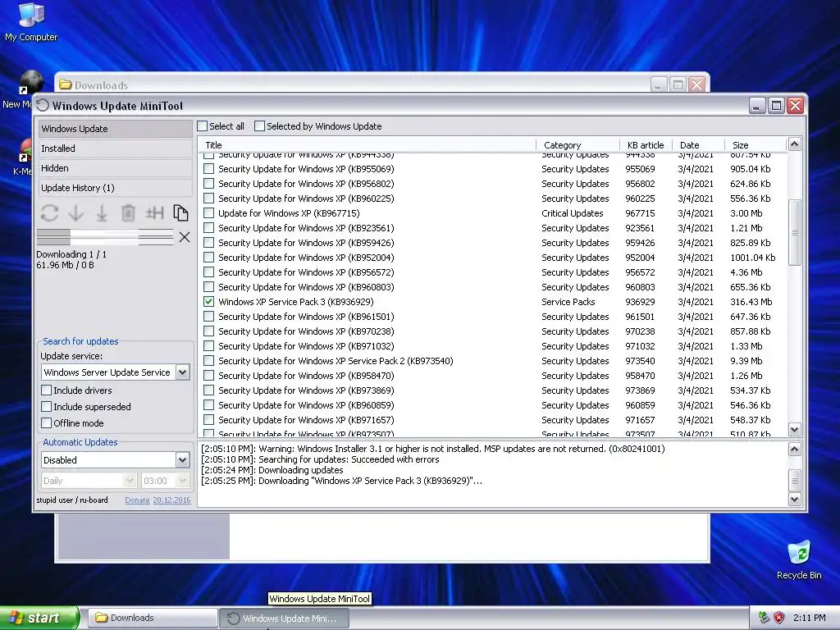840x630 pixels.
Task: Click the Searching for updates log line
Action: [320, 459]
